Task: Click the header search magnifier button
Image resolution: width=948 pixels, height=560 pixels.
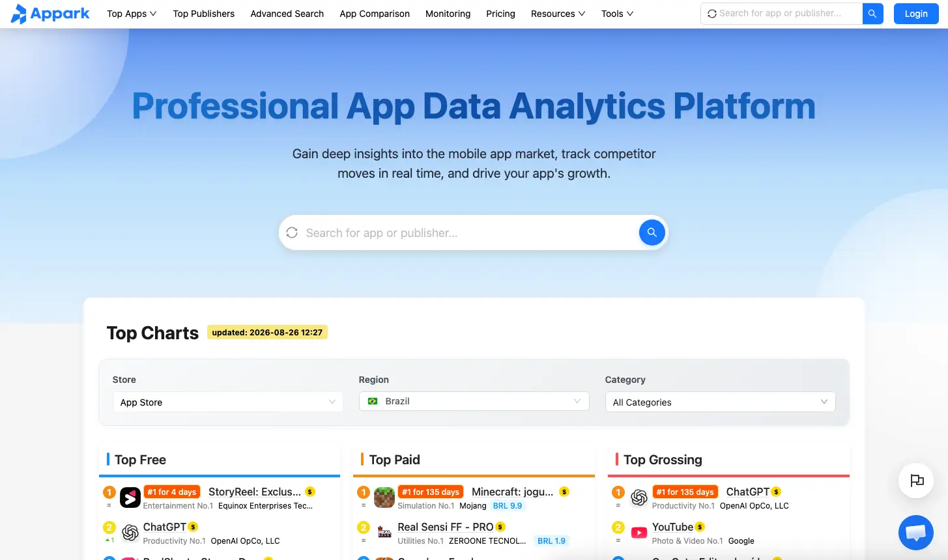Action: [x=872, y=14]
